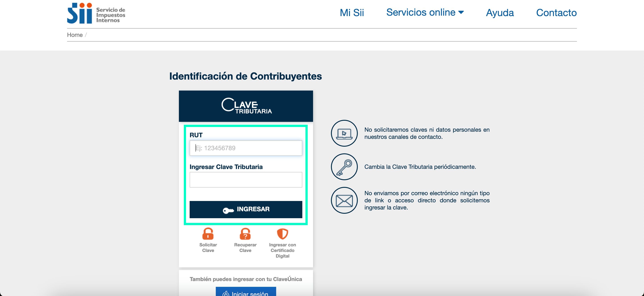
Task: Click the orange Solicitar Clave lock icon
Action: (x=208, y=233)
